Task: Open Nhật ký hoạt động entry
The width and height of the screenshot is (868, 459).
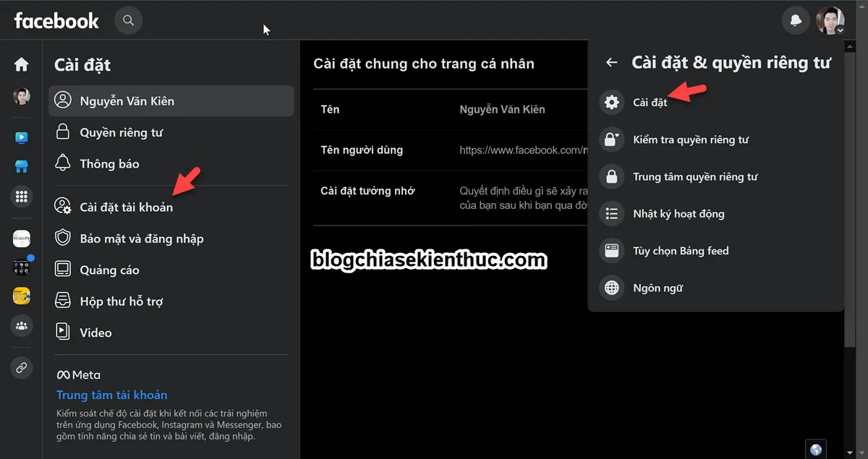Action: [678, 214]
